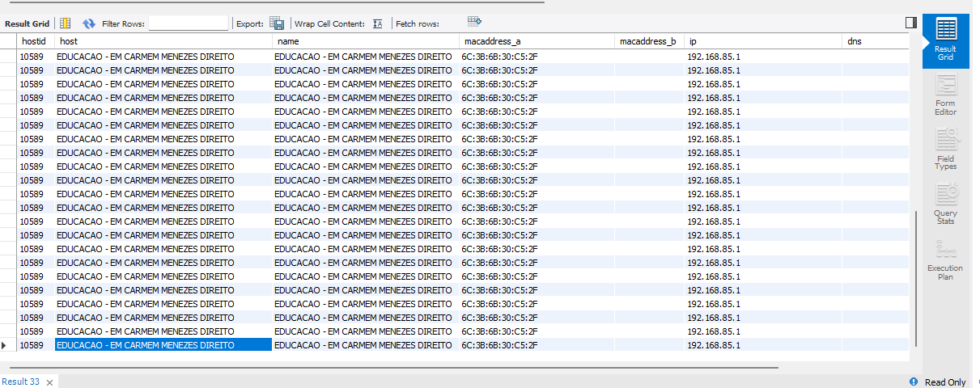Image resolution: width=980 pixels, height=388 pixels.
Task: Click the highlighted host cell in the last row
Action: click(x=163, y=345)
